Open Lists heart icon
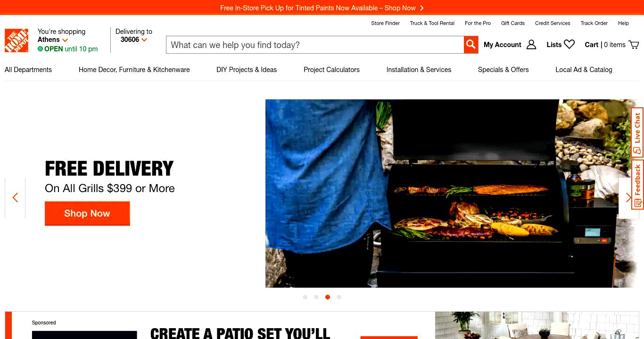The height and width of the screenshot is (339, 644). [x=570, y=44]
